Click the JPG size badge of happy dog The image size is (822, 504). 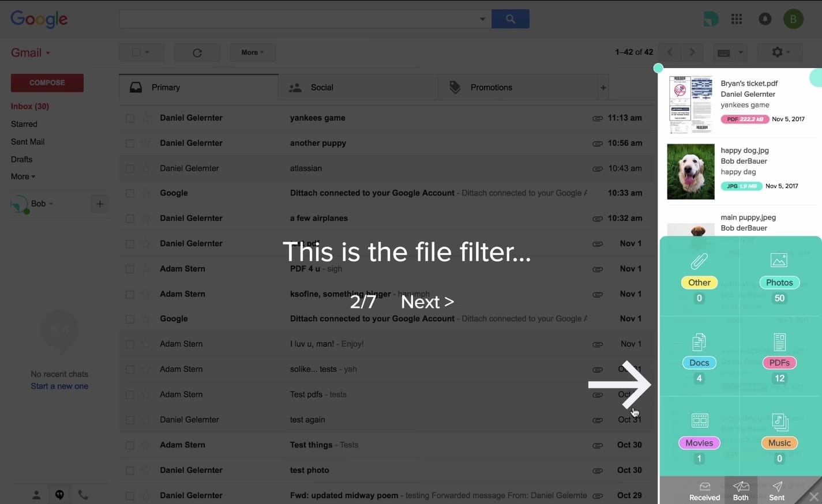(741, 186)
